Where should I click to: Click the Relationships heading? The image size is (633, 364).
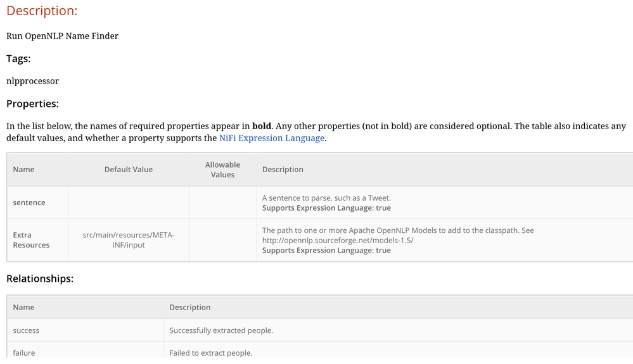coord(40,278)
